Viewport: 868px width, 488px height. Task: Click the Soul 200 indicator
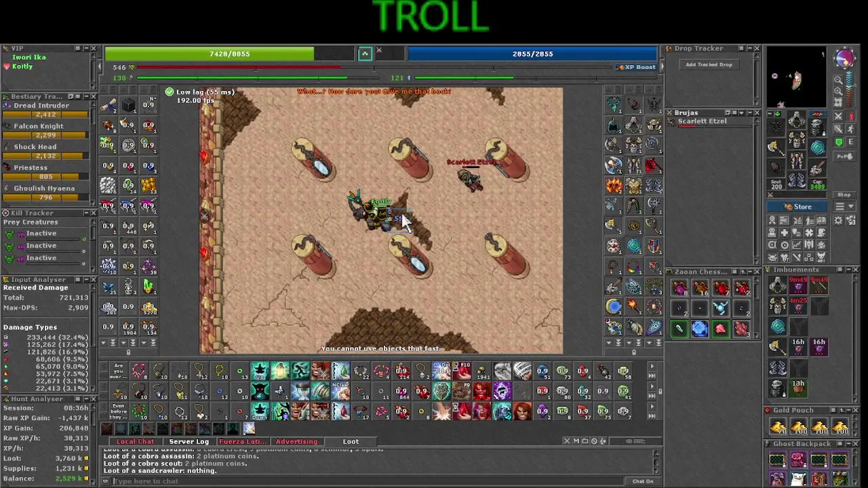click(x=776, y=184)
